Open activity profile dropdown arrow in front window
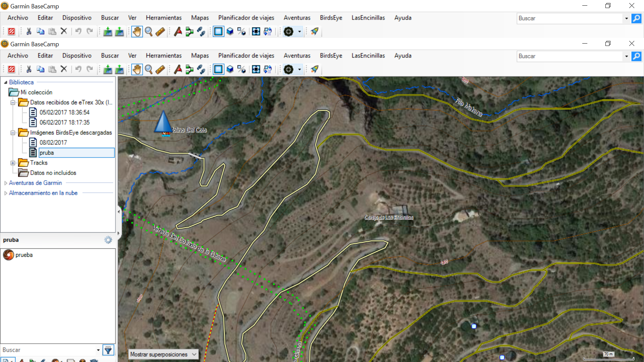Viewport: 644px width, 362px height. 300,69
